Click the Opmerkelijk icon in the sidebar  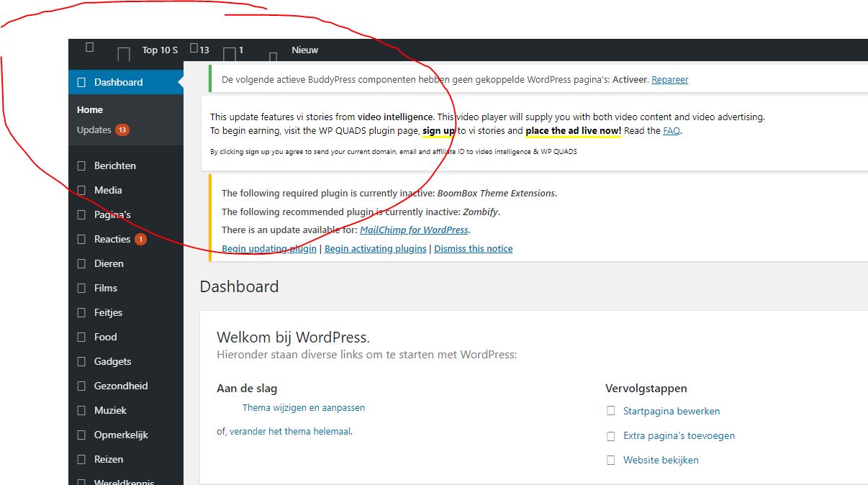(x=81, y=435)
